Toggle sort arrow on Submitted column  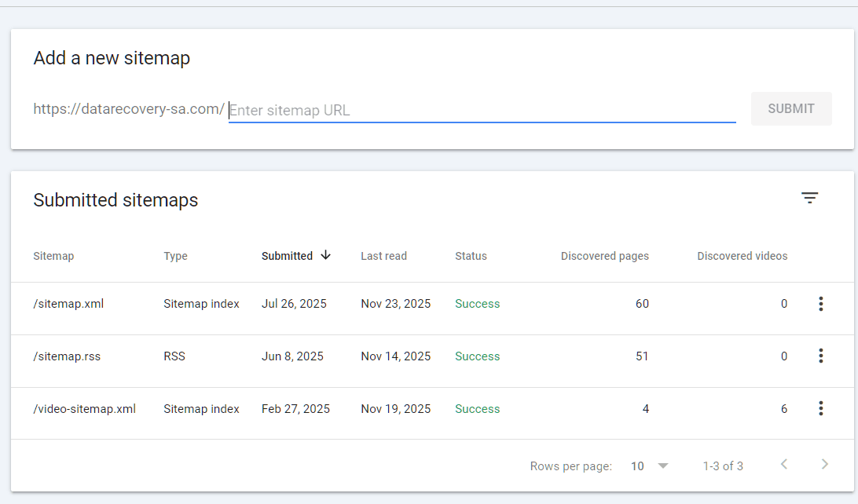pyautogui.click(x=326, y=256)
